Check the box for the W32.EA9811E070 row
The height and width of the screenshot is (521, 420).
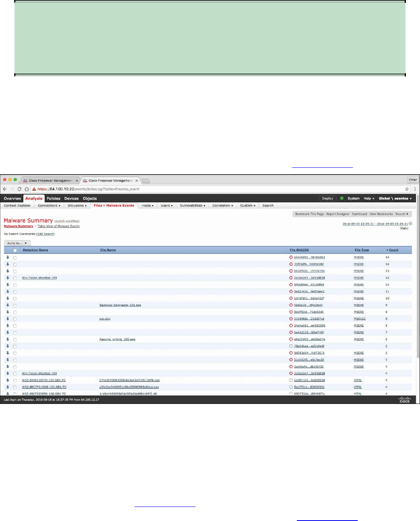pos(15,381)
